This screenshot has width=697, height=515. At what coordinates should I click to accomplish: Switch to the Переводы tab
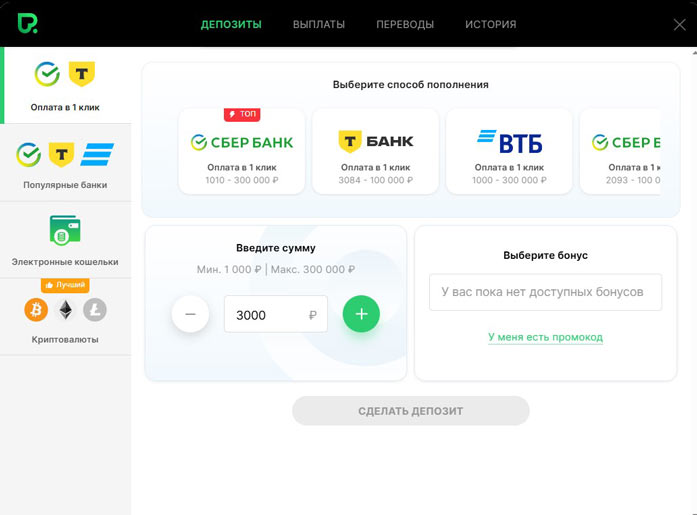click(405, 24)
